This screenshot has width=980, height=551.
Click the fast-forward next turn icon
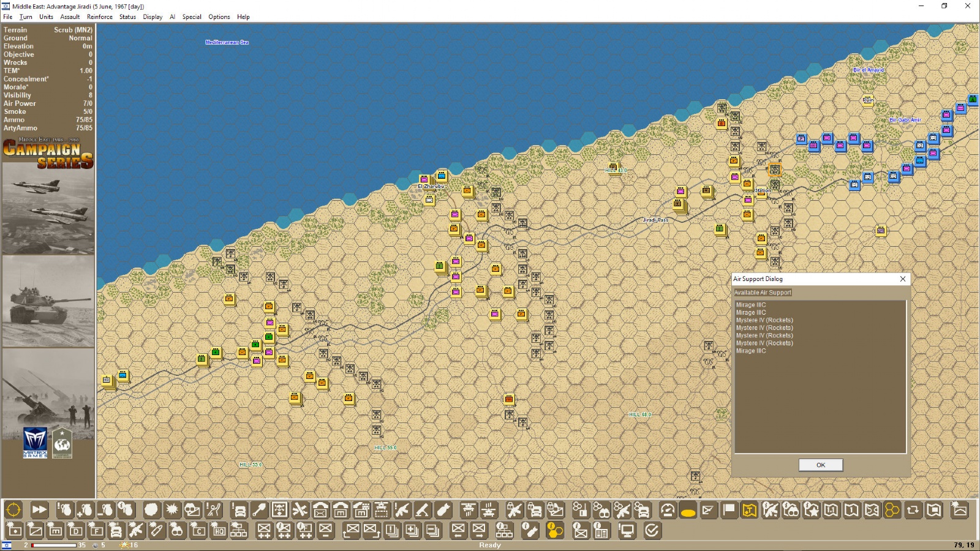(39, 510)
